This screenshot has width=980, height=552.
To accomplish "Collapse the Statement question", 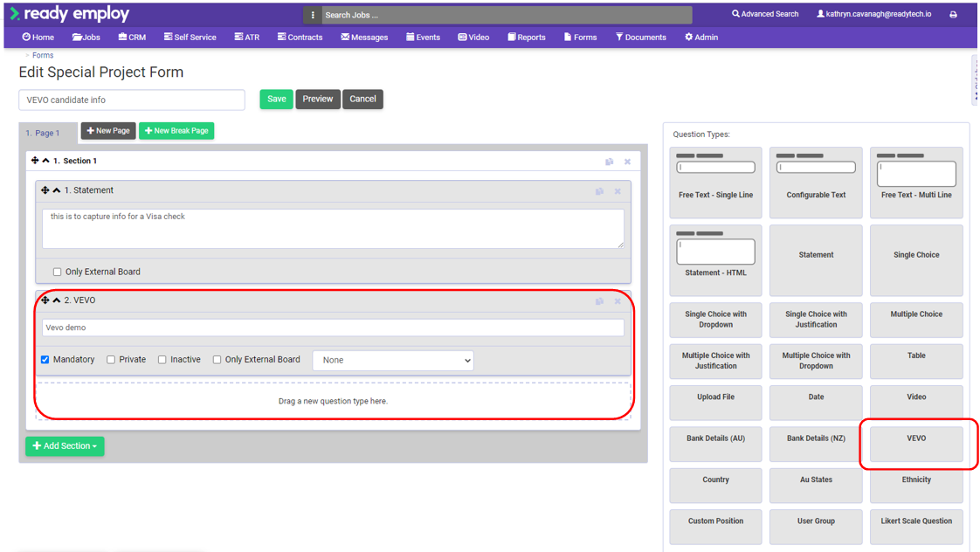I will [56, 190].
